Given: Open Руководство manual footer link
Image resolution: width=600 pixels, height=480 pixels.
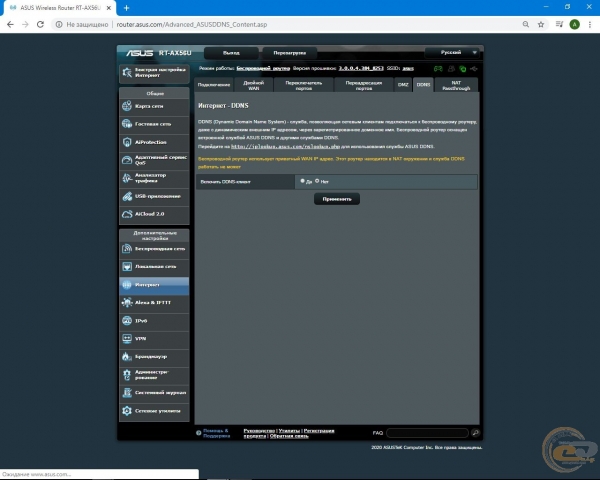Looking at the screenshot, I should pos(259,431).
